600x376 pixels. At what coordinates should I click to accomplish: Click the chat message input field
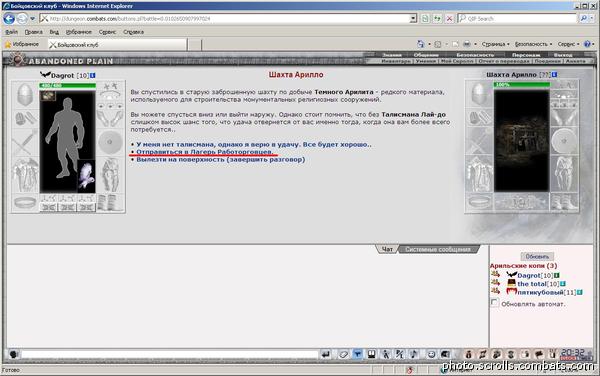click(x=170, y=355)
